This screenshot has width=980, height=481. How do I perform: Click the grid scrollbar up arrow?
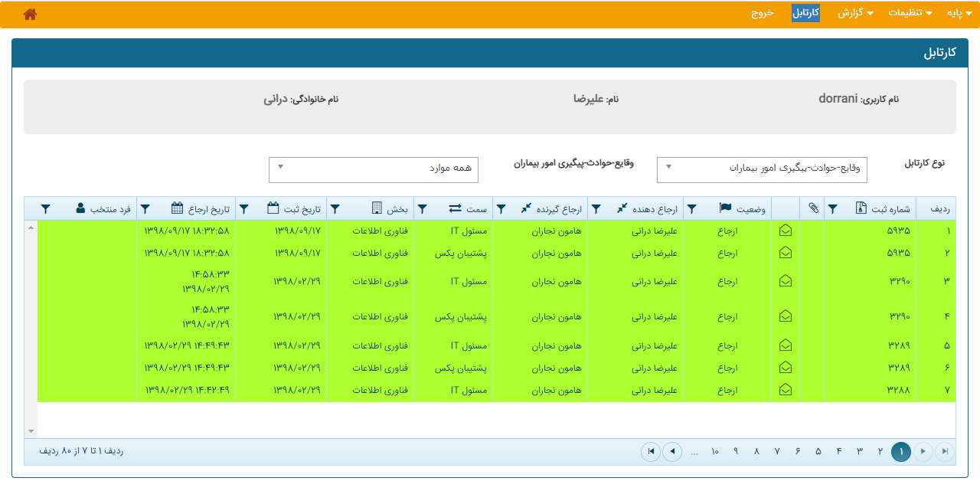pyautogui.click(x=31, y=227)
